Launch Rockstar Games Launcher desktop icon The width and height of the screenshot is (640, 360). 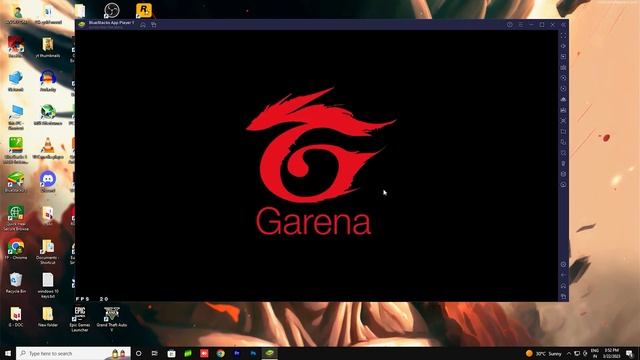pos(144,10)
